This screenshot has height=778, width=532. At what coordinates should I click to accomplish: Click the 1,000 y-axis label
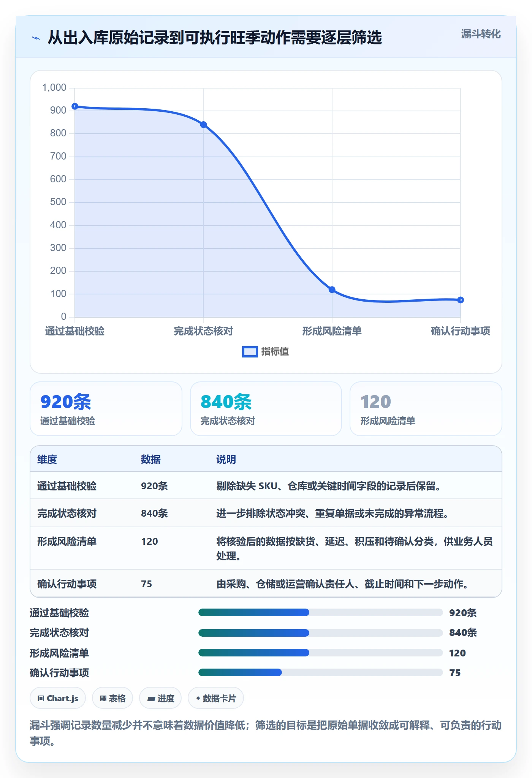click(54, 88)
